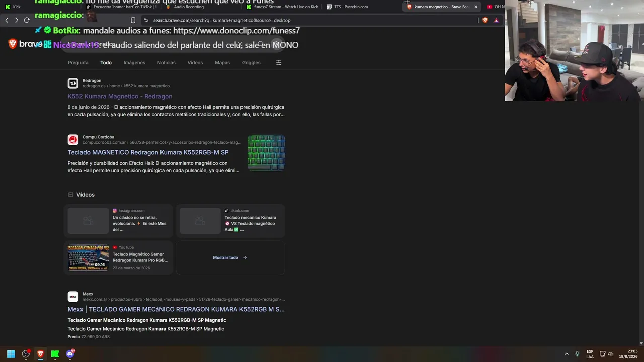644x362 pixels.
Task: Open the K552 Kumara Magnetico - Redragon result
Action: pyautogui.click(x=120, y=96)
